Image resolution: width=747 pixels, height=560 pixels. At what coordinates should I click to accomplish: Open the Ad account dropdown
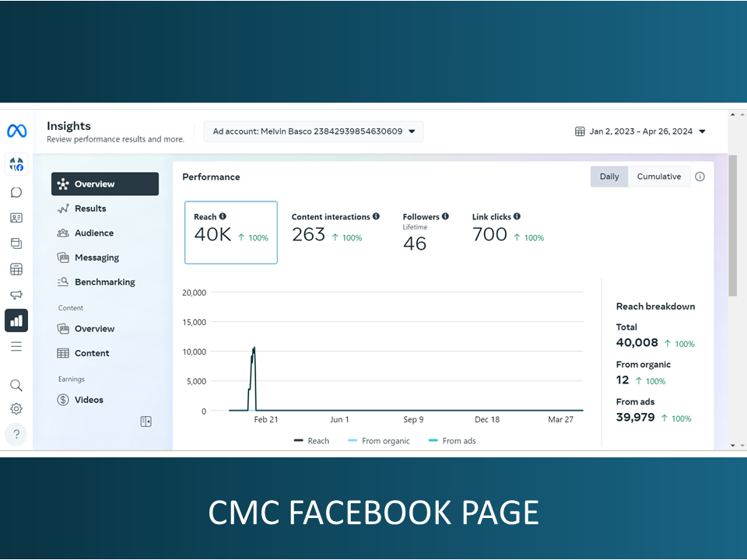[314, 131]
